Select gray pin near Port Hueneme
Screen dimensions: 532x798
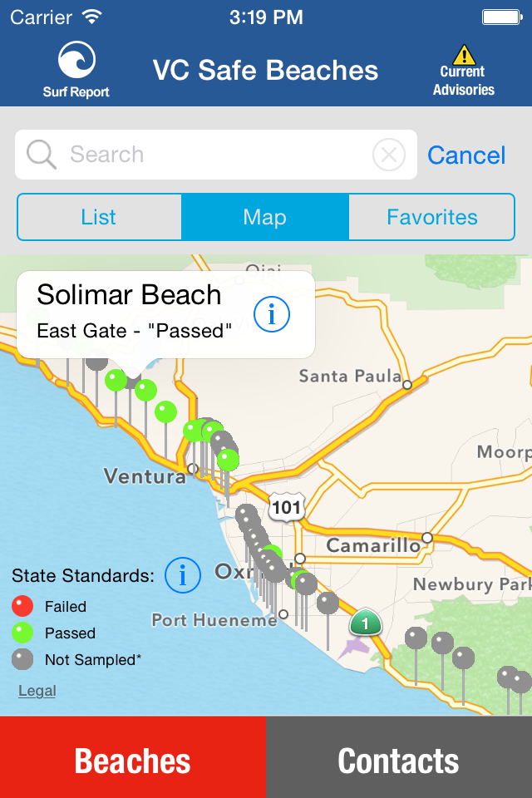[328, 603]
